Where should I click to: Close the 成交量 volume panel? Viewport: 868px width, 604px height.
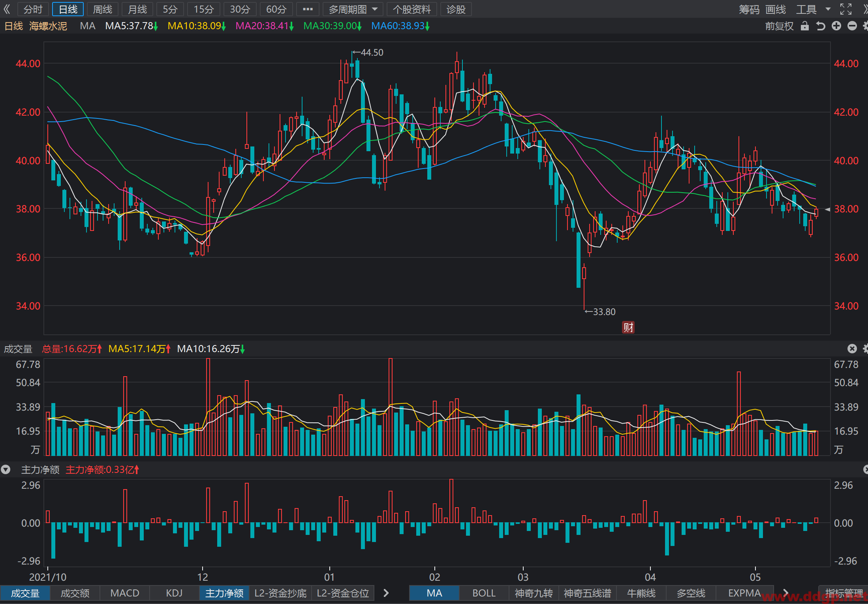[x=852, y=349]
